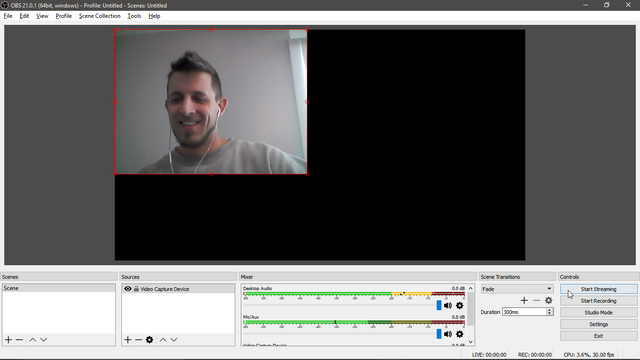
Task: Open the View menu
Action: [42, 16]
